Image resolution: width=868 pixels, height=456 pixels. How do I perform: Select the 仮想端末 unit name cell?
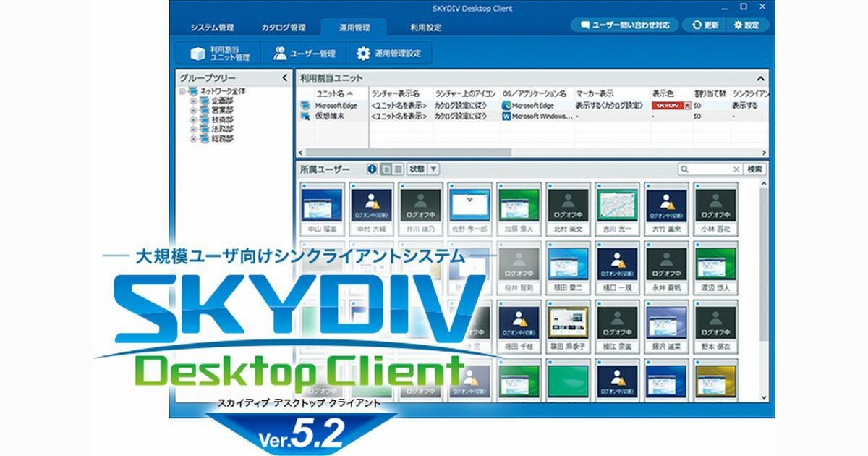(329, 116)
